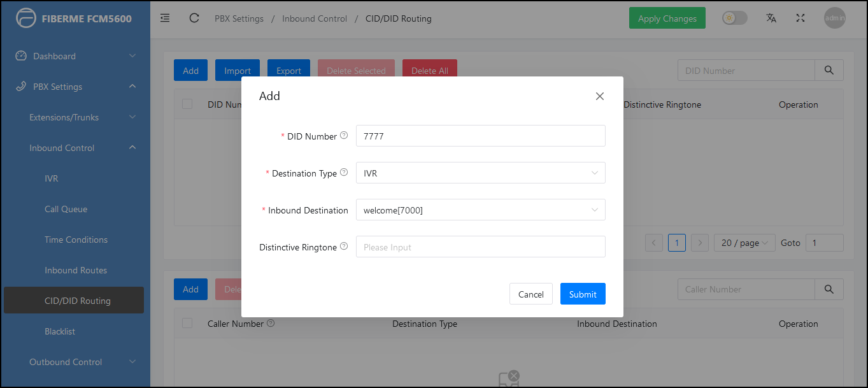The width and height of the screenshot is (868, 388).
Task: Click the Distinctive Ringtone column header
Action: coord(662,104)
